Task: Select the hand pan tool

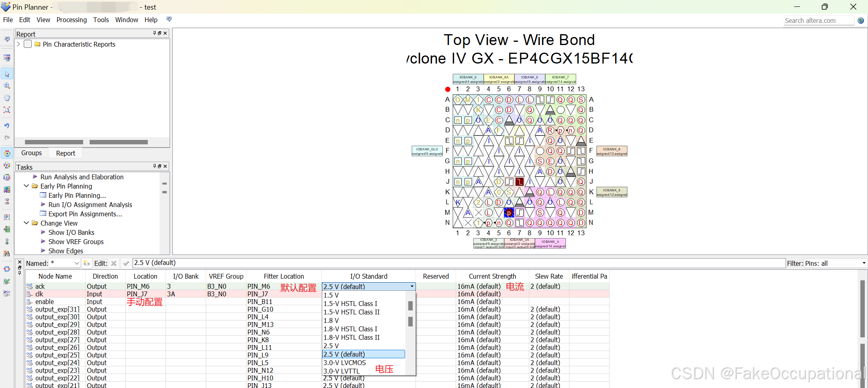Action: (7, 98)
